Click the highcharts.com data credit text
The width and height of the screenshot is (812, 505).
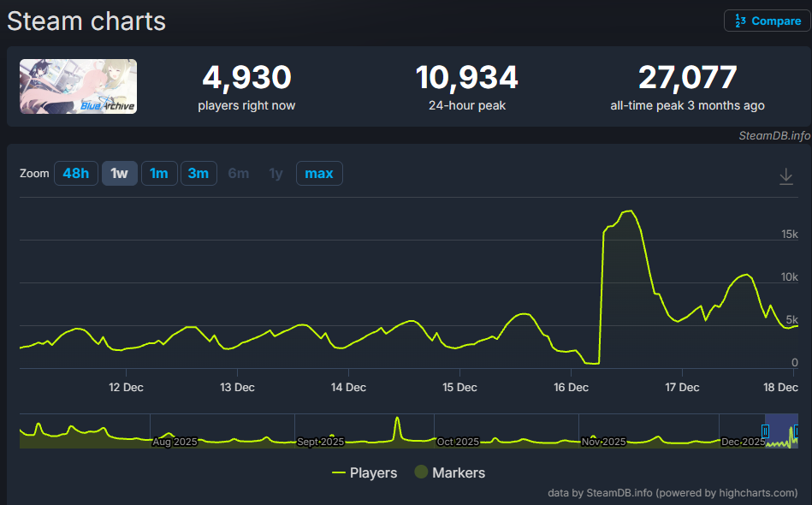673,493
